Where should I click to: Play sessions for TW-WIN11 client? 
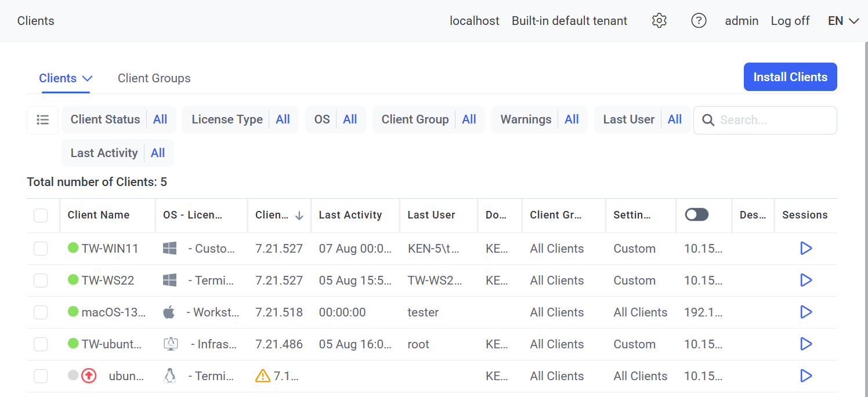click(805, 249)
